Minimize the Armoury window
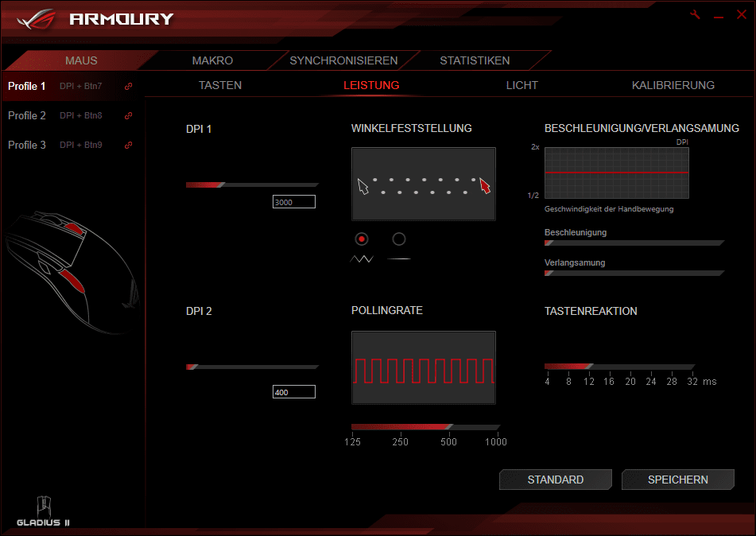The width and height of the screenshot is (756, 536). pyautogui.click(x=719, y=16)
